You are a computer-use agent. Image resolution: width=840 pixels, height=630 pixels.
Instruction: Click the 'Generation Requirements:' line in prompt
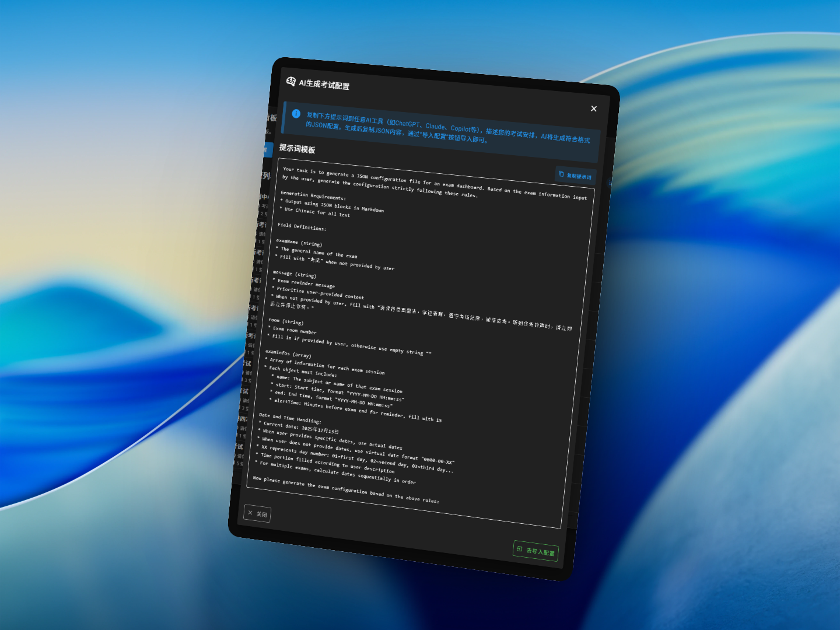coord(313,195)
